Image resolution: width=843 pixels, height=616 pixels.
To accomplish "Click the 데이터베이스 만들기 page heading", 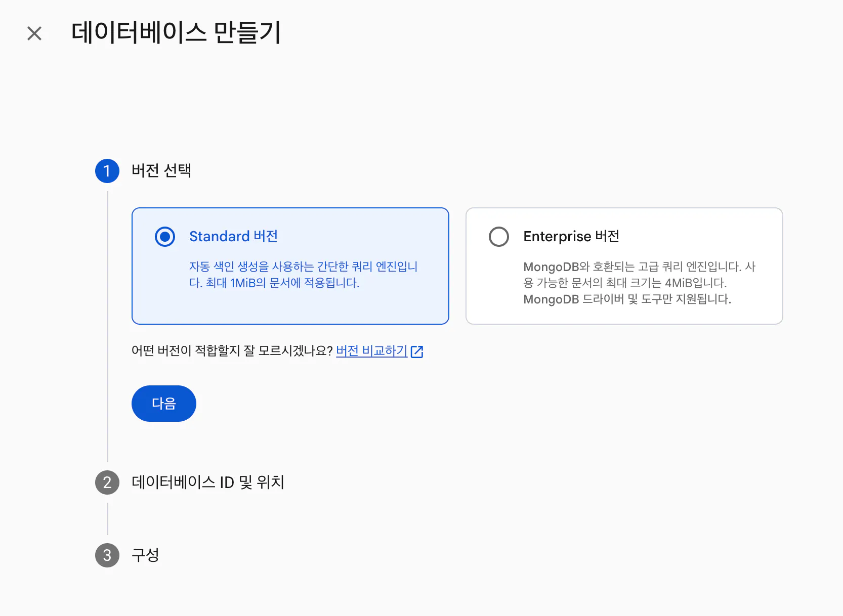I will [176, 33].
